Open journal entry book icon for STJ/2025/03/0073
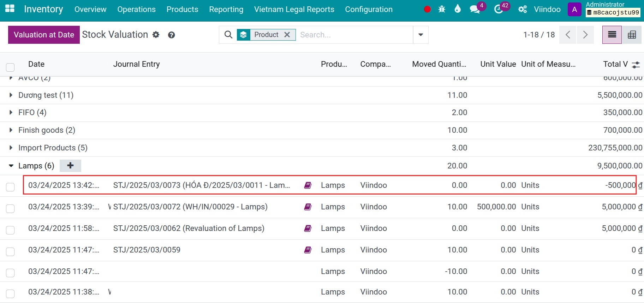This screenshot has height=303, width=644. [x=308, y=185]
